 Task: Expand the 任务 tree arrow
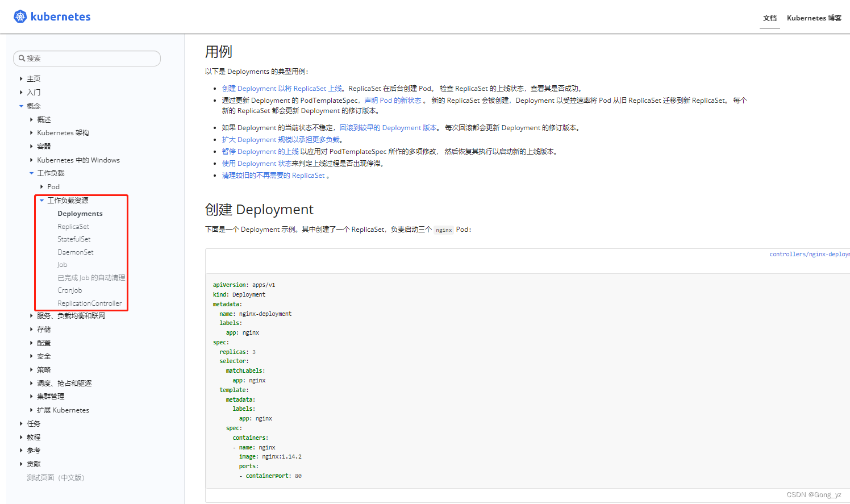tap(21, 424)
